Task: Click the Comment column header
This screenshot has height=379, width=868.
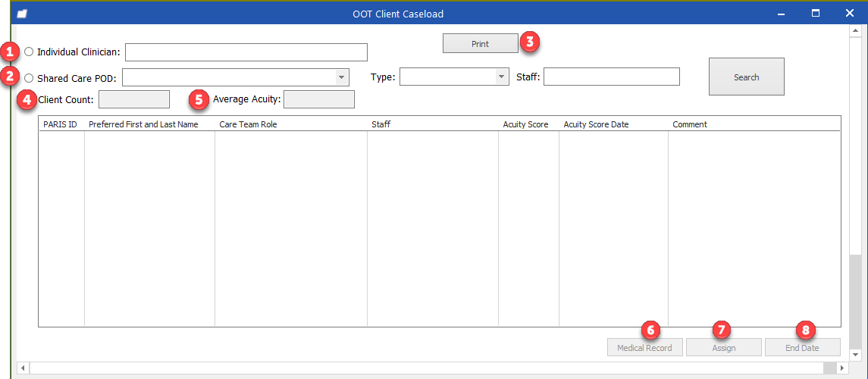Action: (x=690, y=124)
